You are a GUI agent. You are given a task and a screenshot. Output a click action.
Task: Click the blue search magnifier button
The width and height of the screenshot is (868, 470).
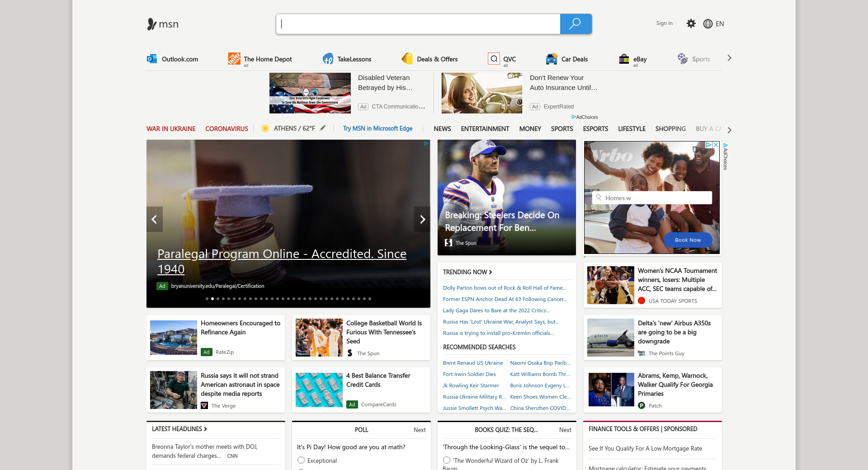click(x=575, y=24)
